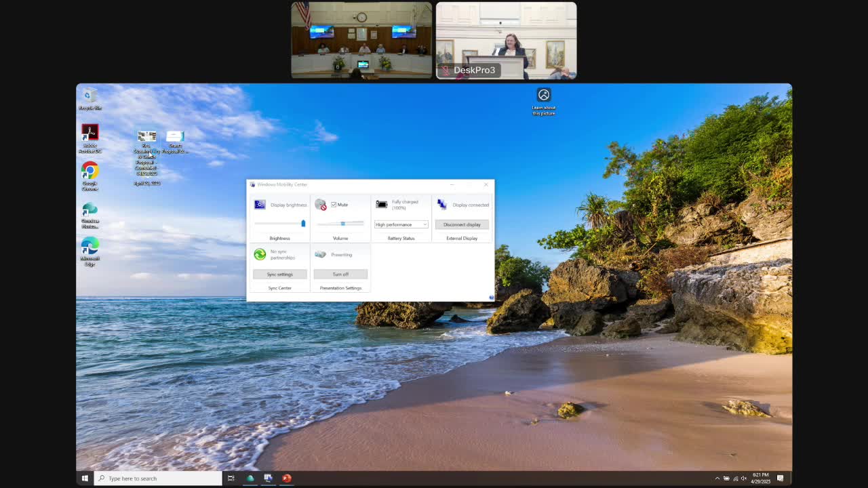Select the council chamber video thumbnail
Image resolution: width=868 pixels, height=488 pixels.
point(361,40)
